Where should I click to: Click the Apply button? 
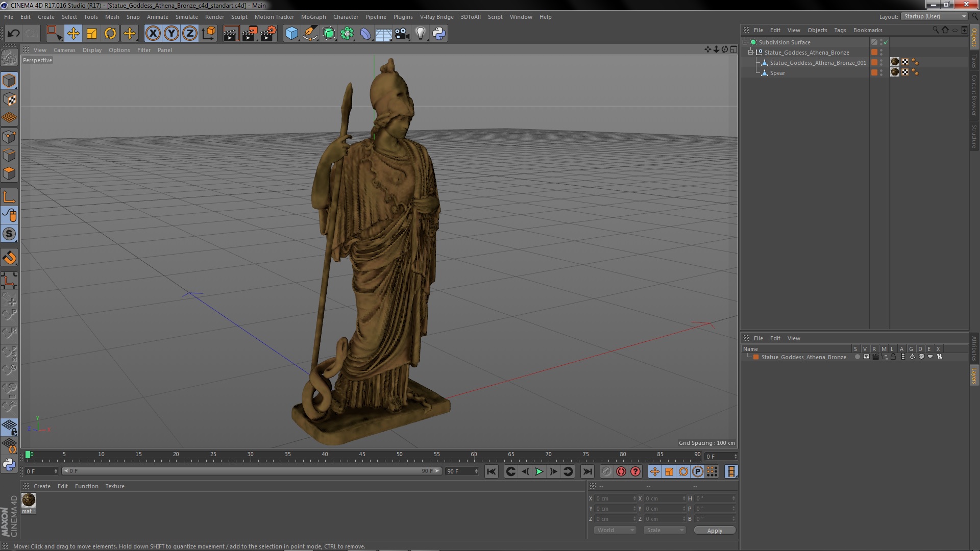tap(715, 530)
